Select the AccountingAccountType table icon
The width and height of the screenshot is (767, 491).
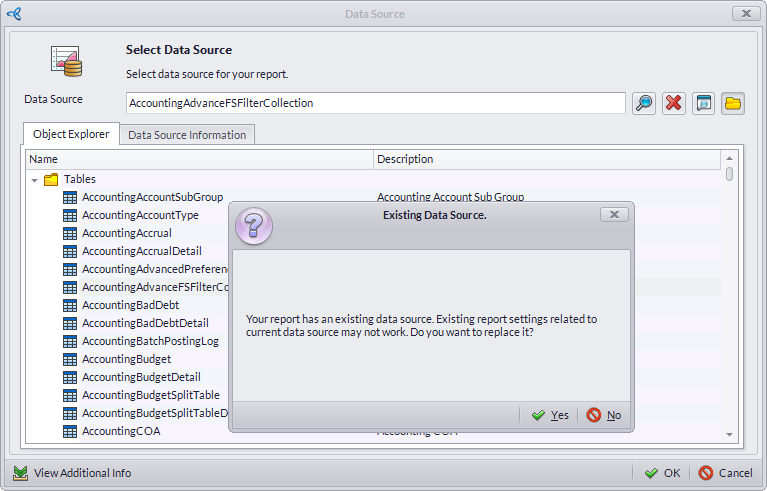[70, 215]
